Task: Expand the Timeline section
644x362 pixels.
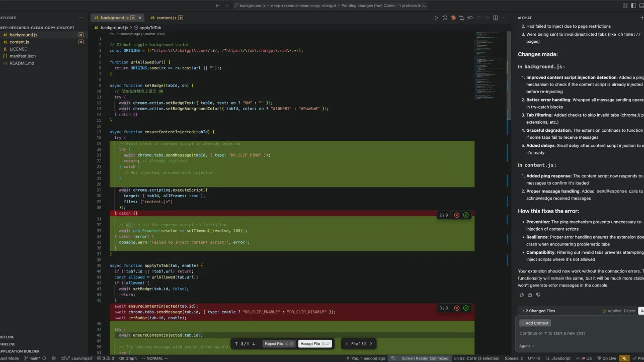Action: click(8, 344)
